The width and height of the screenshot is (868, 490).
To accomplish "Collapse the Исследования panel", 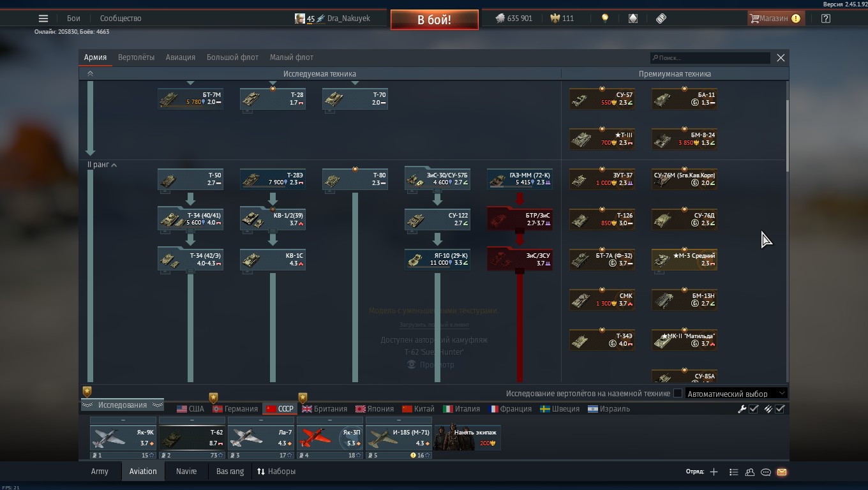I will tap(122, 405).
